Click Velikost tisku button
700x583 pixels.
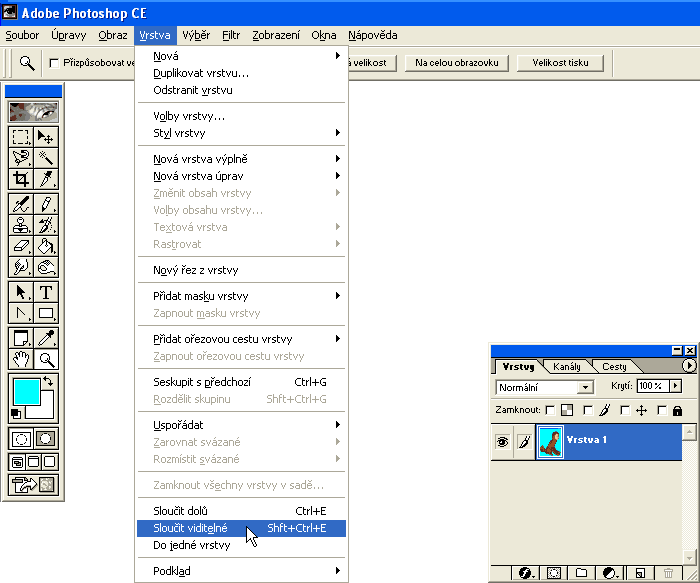560,63
